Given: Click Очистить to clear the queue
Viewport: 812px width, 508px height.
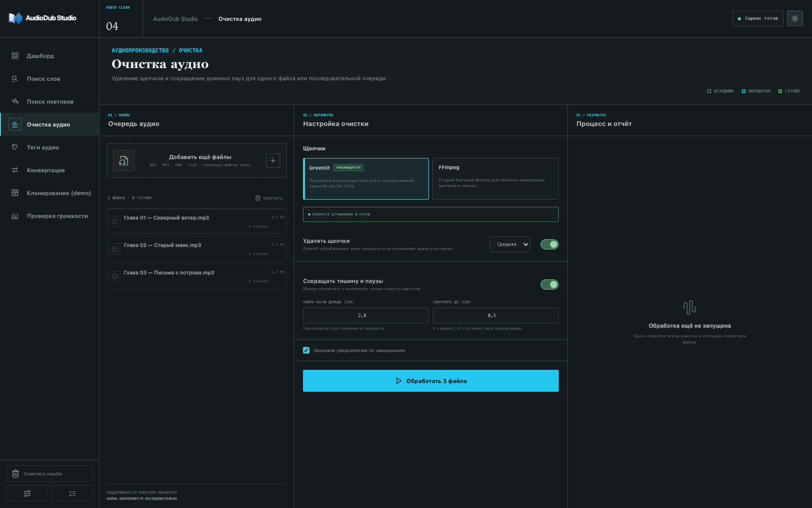Looking at the screenshot, I should point(269,198).
